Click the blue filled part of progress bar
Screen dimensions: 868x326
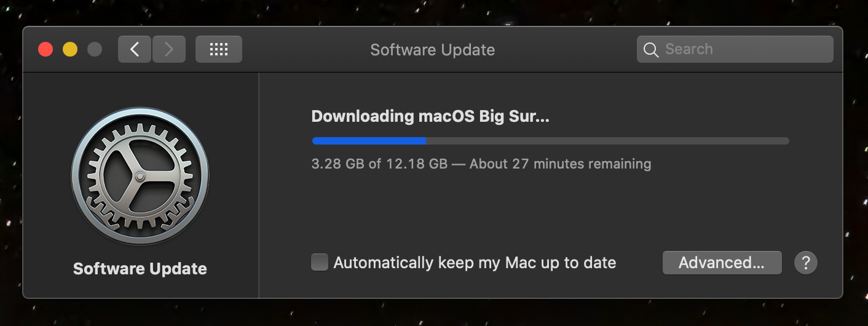click(x=369, y=141)
